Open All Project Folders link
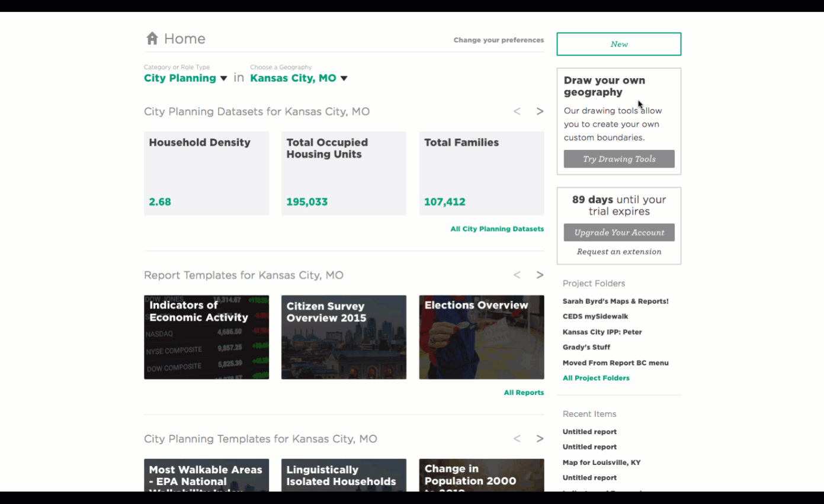The width and height of the screenshot is (824, 504). (x=596, y=378)
